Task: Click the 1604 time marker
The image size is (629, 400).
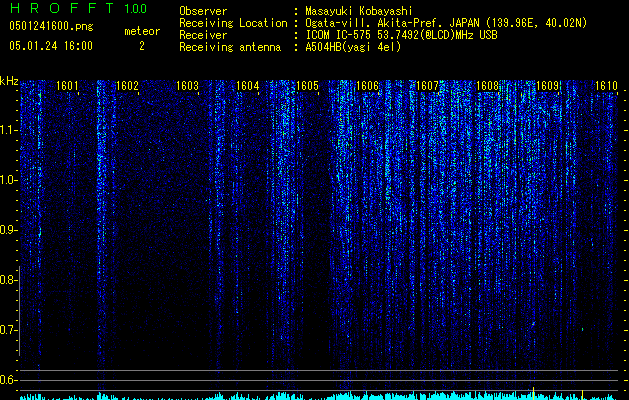Action: click(x=248, y=86)
